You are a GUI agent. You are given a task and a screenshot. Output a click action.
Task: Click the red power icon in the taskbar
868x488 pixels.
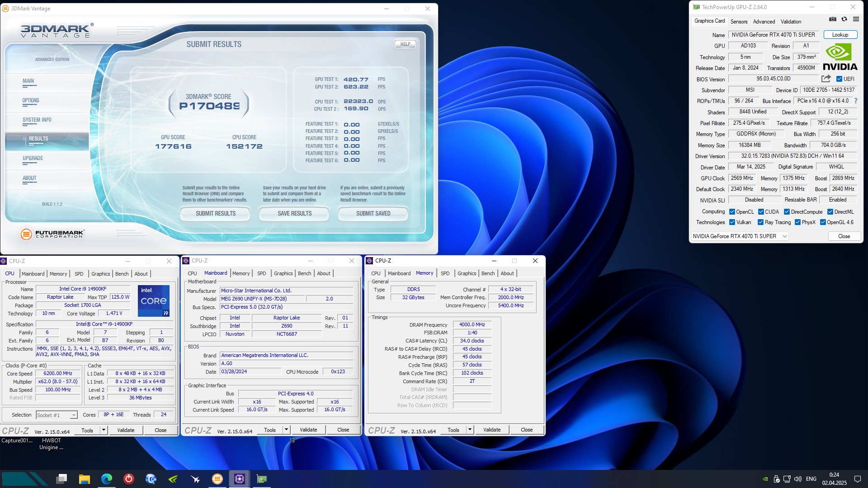click(x=129, y=479)
